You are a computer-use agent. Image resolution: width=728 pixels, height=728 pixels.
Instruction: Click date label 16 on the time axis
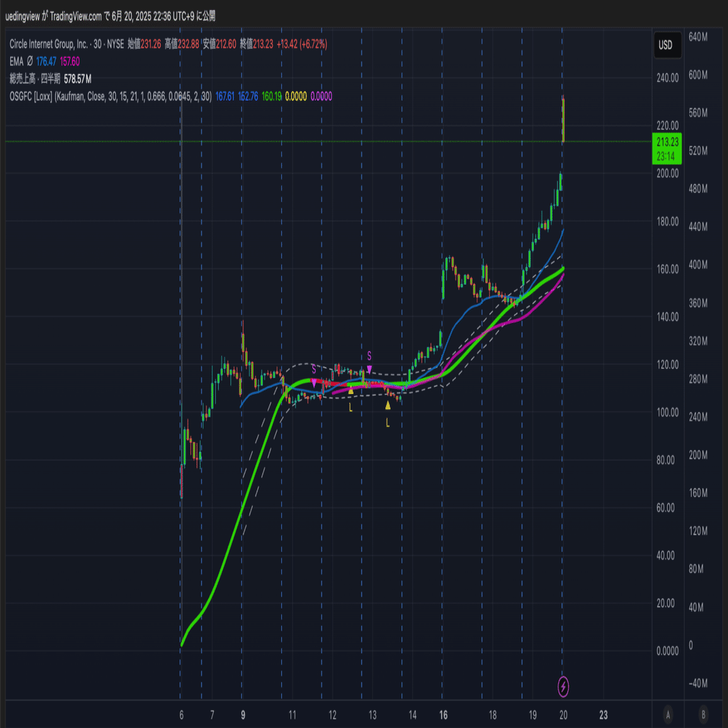coord(443,715)
